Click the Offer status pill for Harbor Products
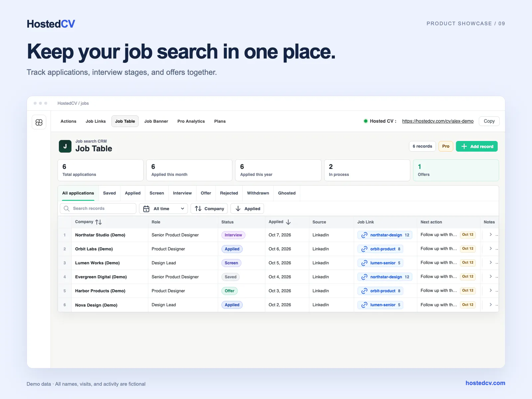Screen dimensions: 532x399 click(229, 291)
